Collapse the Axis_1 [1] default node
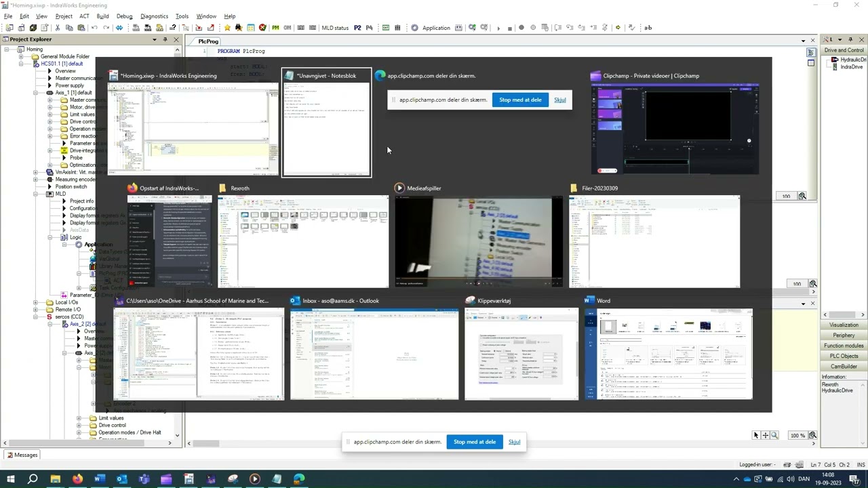The image size is (868, 488). (35, 93)
